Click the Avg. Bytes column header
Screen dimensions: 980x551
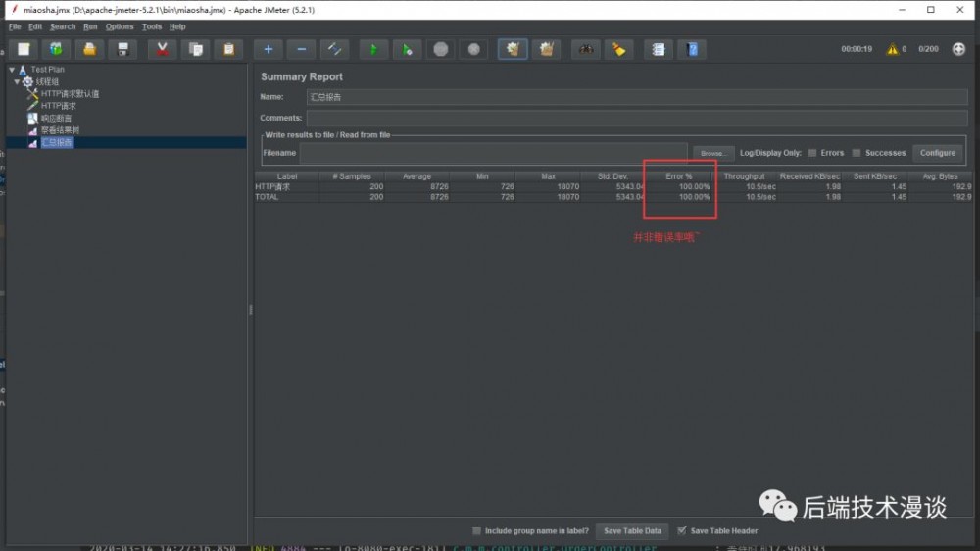point(940,176)
